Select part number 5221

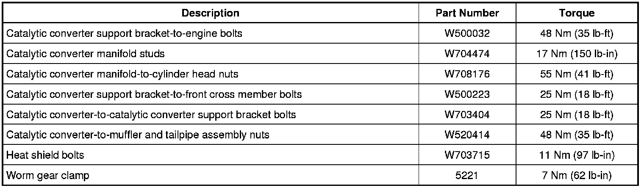[x=467, y=176]
